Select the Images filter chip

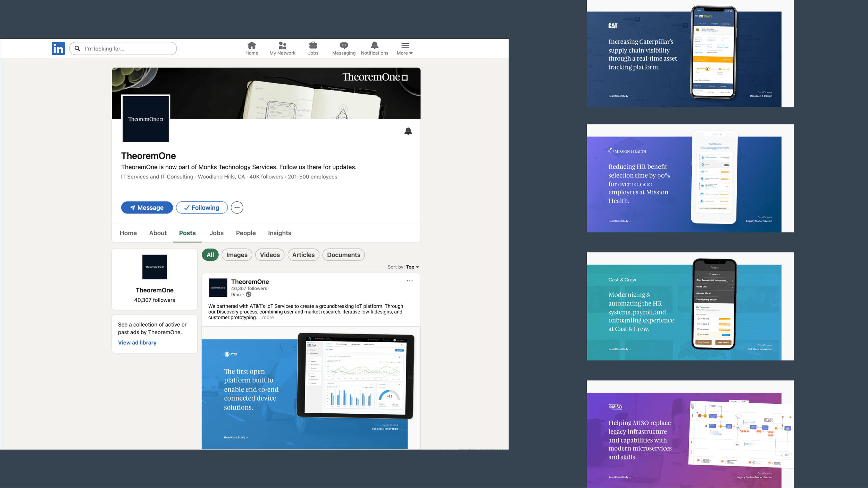237,255
